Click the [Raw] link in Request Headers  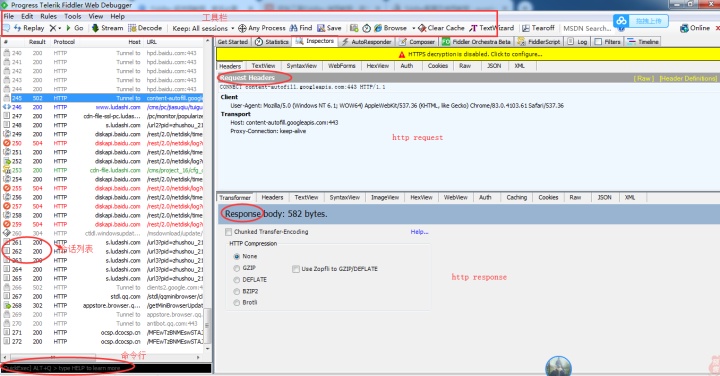coord(644,79)
